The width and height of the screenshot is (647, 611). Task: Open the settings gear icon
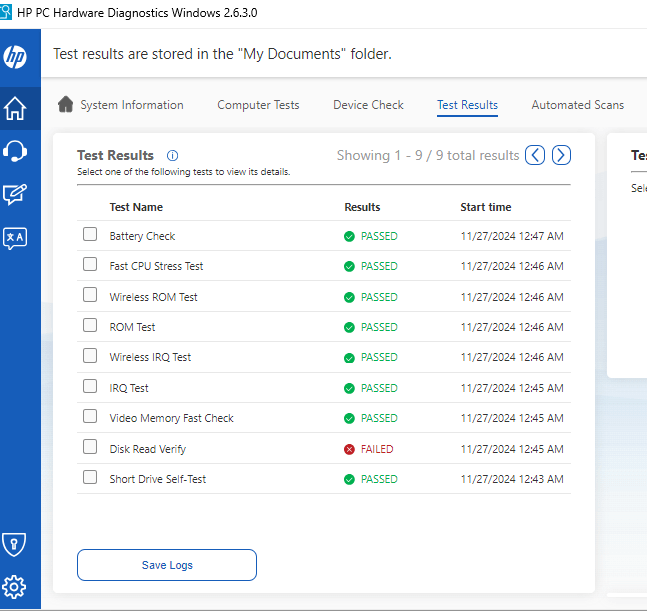coord(14,587)
